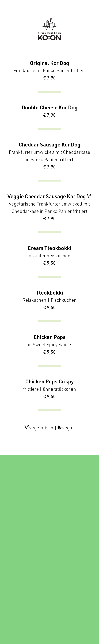Choose Veggie Cheddar Sausage Kor Dog heading
Image resolution: width=99 pixels, height=644 pixels.
point(47,196)
